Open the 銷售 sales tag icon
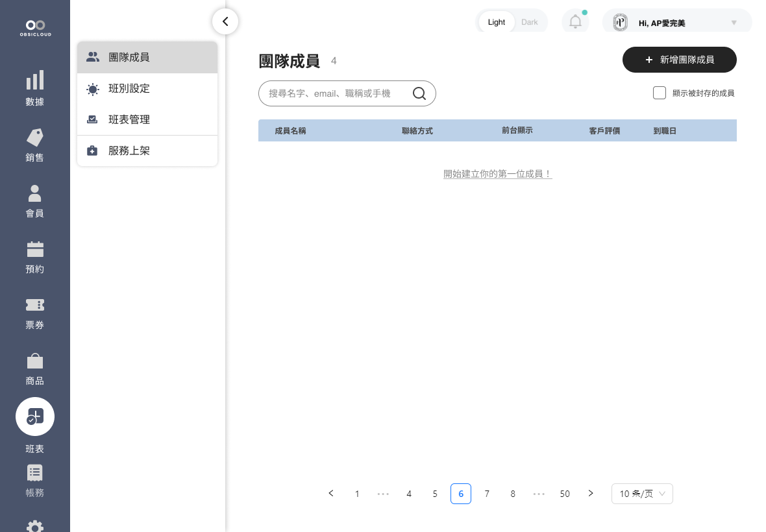 tap(35, 137)
